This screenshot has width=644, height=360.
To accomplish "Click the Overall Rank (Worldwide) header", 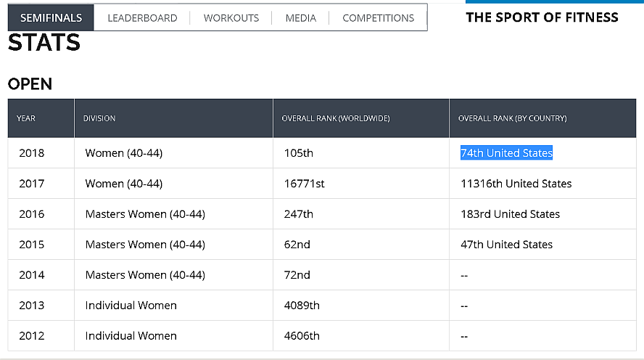I will (361, 118).
